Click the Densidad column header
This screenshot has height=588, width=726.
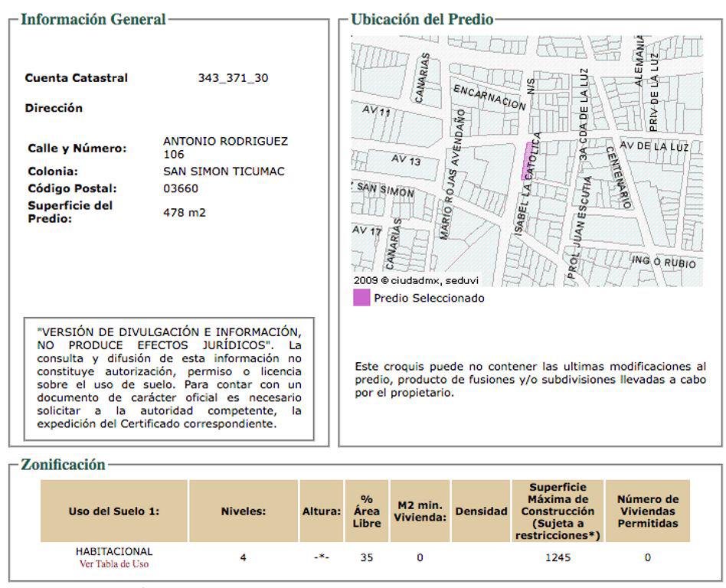(x=481, y=511)
